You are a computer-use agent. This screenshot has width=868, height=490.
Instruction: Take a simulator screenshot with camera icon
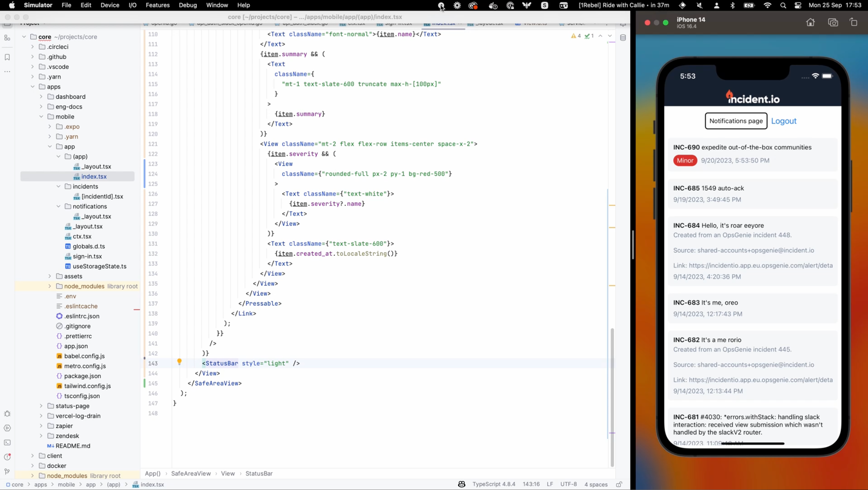pyautogui.click(x=832, y=23)
